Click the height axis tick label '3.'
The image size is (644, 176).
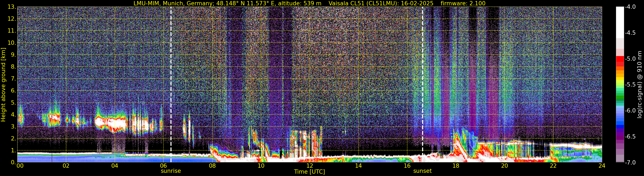pos(13,127)
